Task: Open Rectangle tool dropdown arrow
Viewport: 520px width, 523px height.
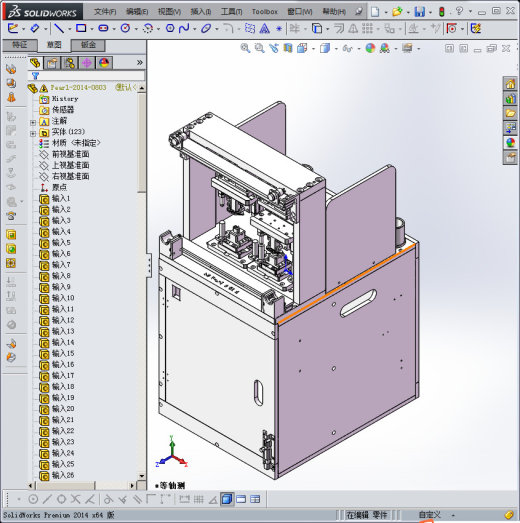Action: [92, 29]
